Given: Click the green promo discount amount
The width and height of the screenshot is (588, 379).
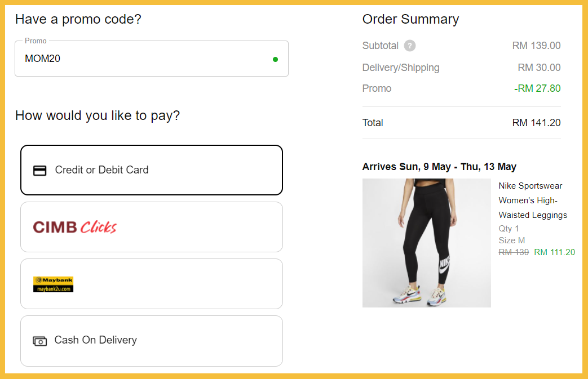Looking at the screenshot, I should [x=537, y=88].
